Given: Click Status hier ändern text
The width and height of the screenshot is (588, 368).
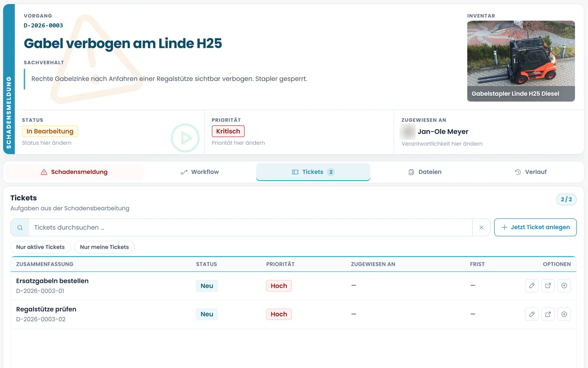Looking at the screenshot, I should coord(47,143).
